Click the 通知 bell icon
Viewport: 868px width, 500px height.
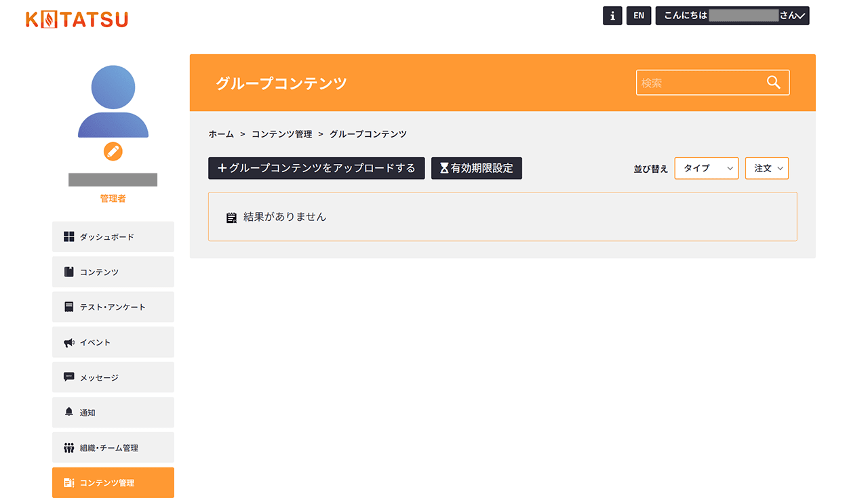[x=68, y=412]
